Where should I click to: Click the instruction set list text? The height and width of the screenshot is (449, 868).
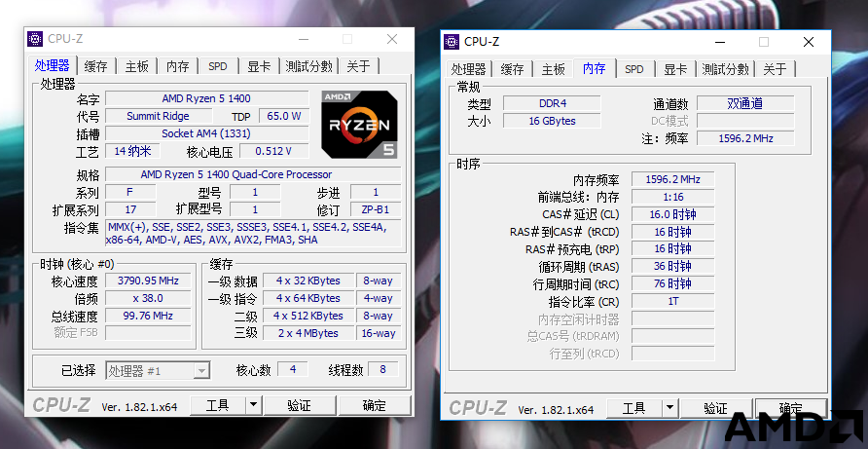tap(253, 234)
